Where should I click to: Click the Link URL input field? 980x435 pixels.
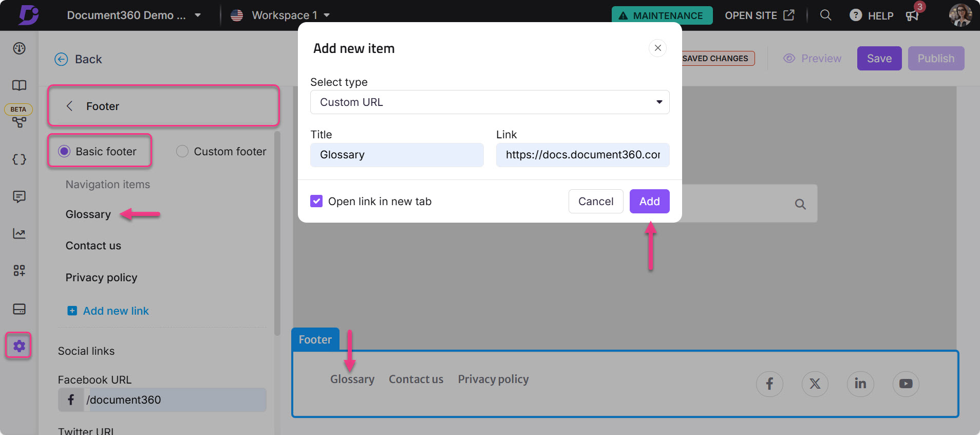pyautogui.click(x=583, y=155)
